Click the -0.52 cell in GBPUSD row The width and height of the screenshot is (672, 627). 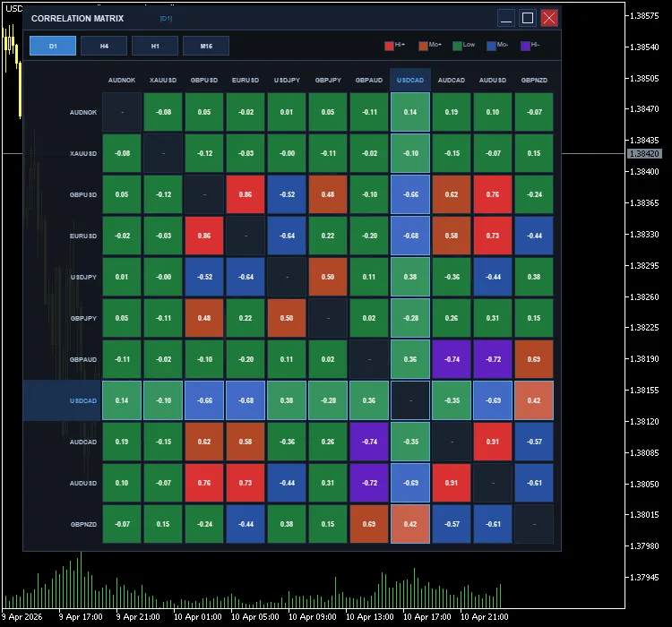287,194
